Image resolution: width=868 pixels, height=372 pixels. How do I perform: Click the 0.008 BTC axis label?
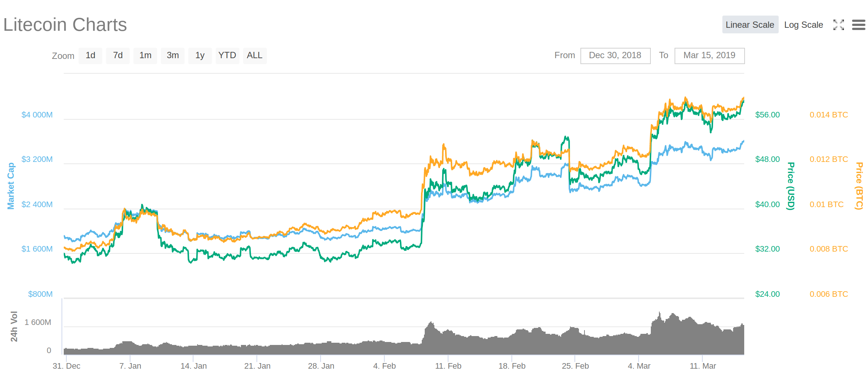[829, 249]
